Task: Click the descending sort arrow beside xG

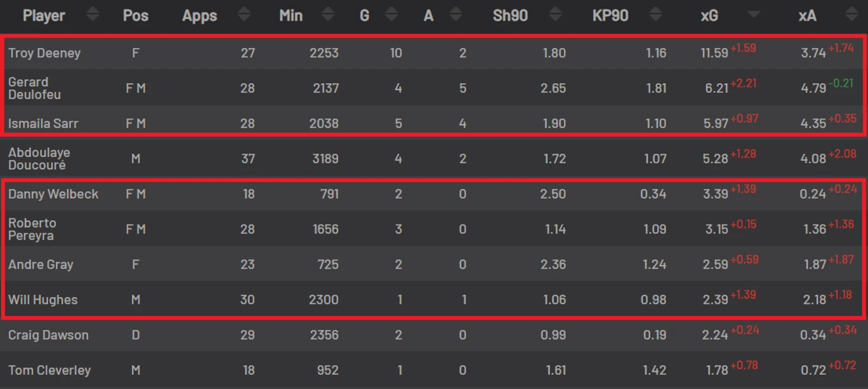Action: tap(754, 14)
